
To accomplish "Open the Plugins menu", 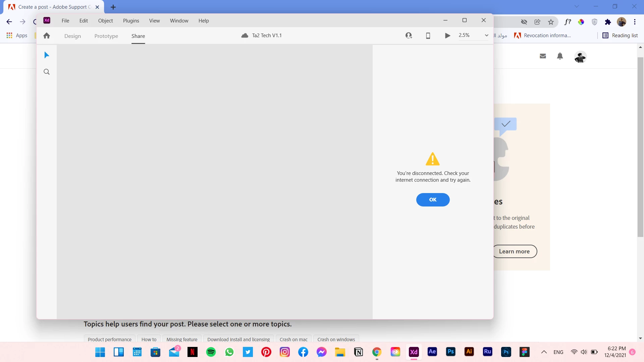I will [131, 21].
